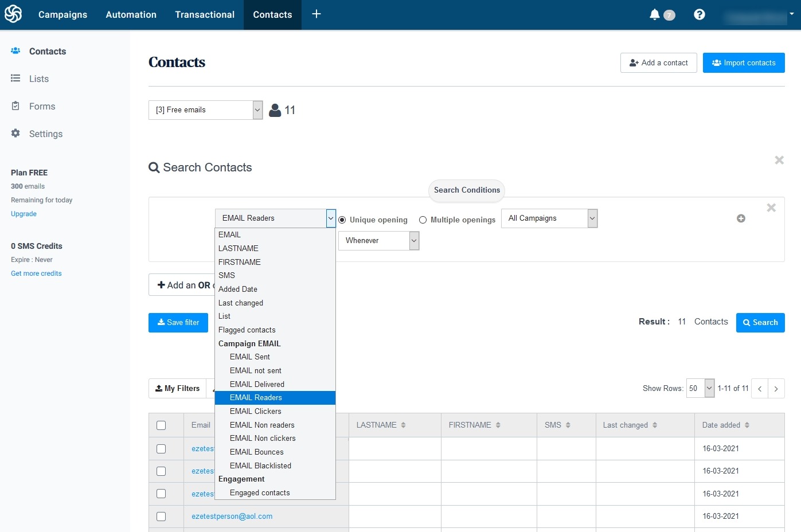Select the Unique opening radio button

pyautogui.click(x=342, y=220)
